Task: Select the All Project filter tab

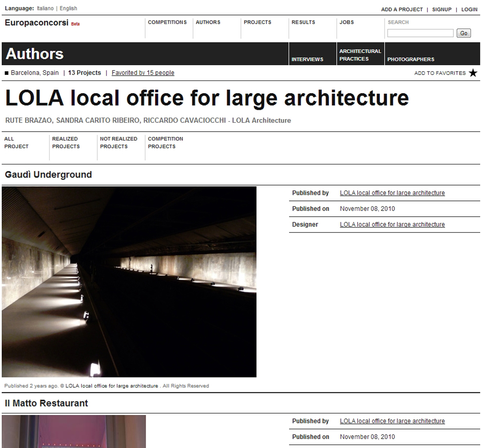Action: click(16, 143)
